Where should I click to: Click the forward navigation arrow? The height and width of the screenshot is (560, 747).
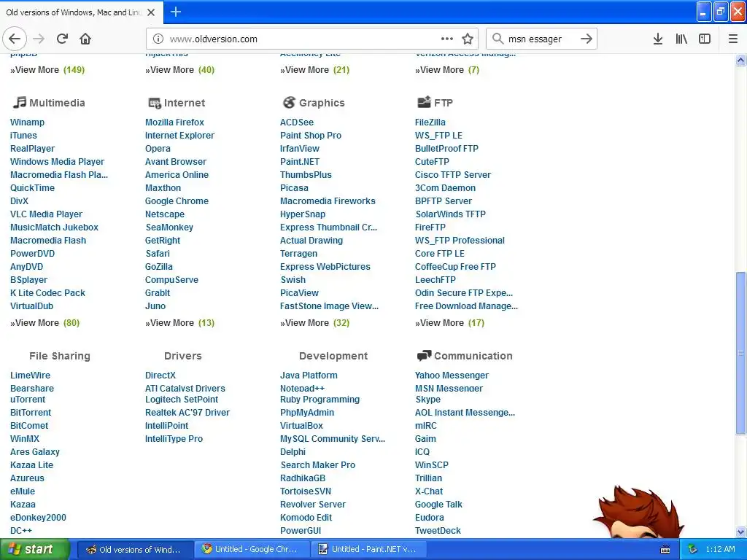(x=39, y=39)
